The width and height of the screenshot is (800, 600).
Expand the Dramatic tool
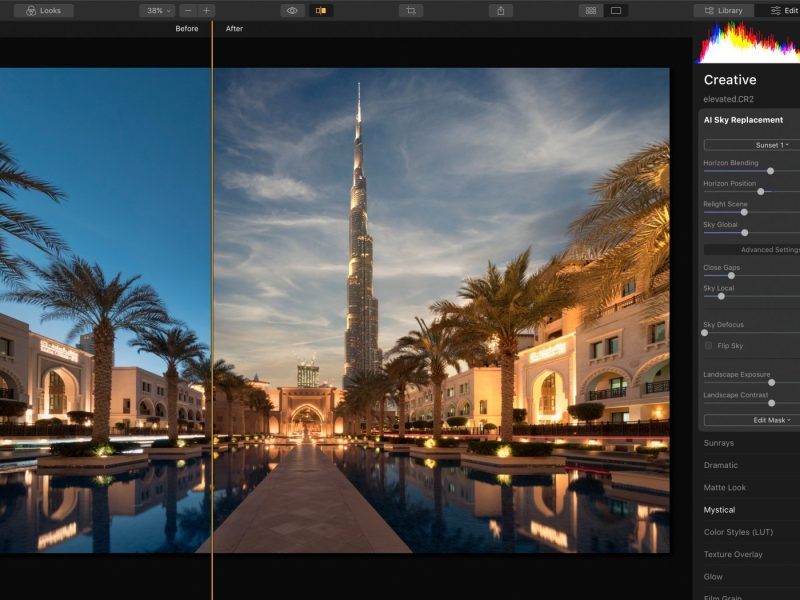tap(720, 465)
